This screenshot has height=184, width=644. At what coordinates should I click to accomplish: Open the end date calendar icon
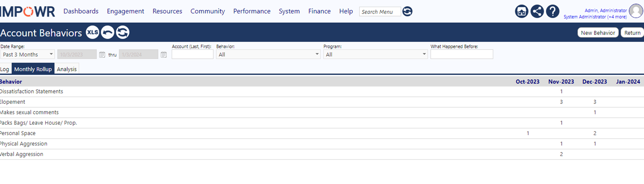[163, 55]
